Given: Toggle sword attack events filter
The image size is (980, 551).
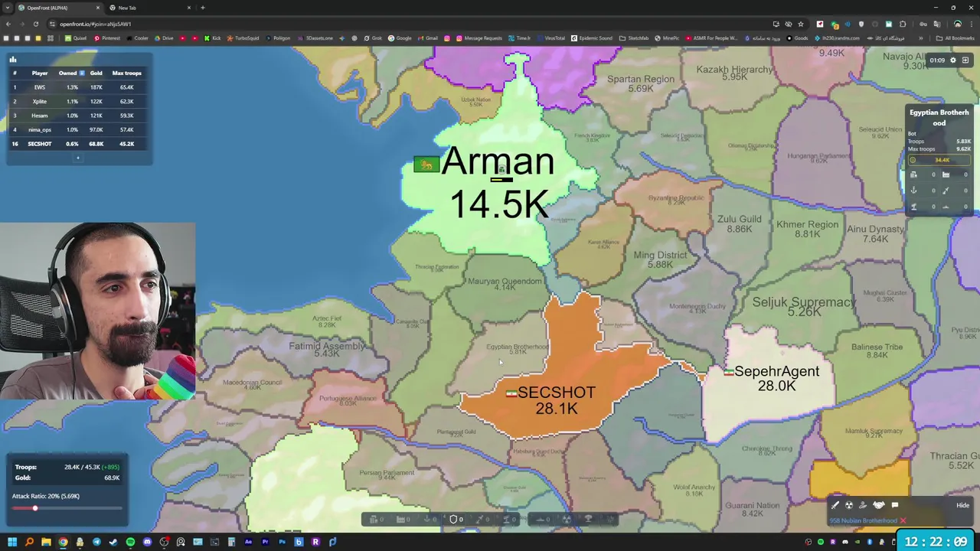Looking at the screenshot, I should pyautogui.click(x=835, y=505).
